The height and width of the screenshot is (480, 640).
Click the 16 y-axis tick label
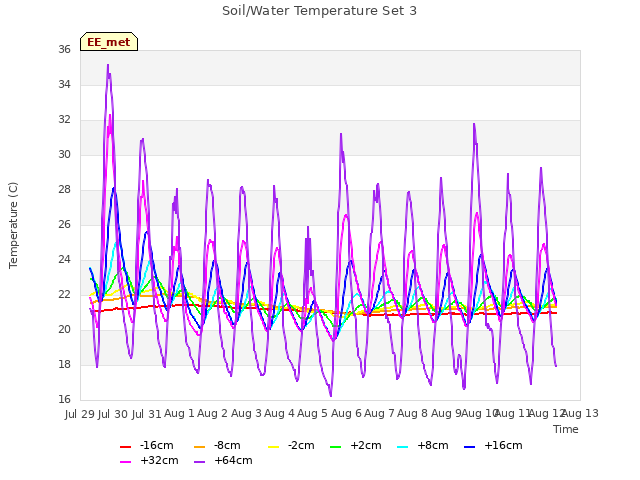pos(64,400)
